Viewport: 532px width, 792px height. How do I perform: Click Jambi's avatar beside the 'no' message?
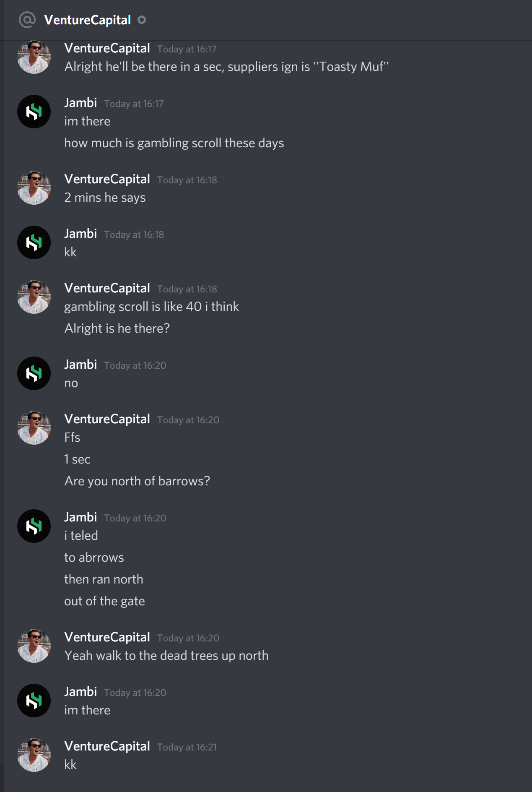[34, 373]
